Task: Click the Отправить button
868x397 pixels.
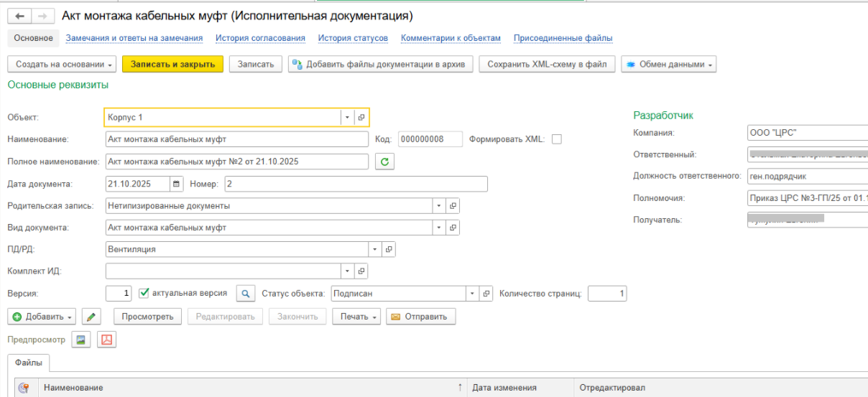Action: [x=420, y=317]
